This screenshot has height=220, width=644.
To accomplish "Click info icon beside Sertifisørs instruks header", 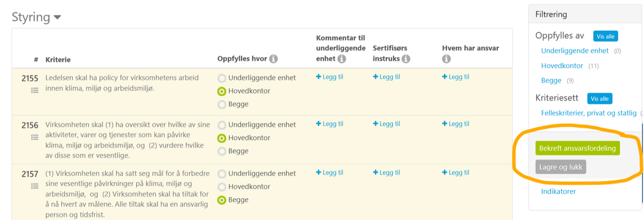I will (406, 59).
